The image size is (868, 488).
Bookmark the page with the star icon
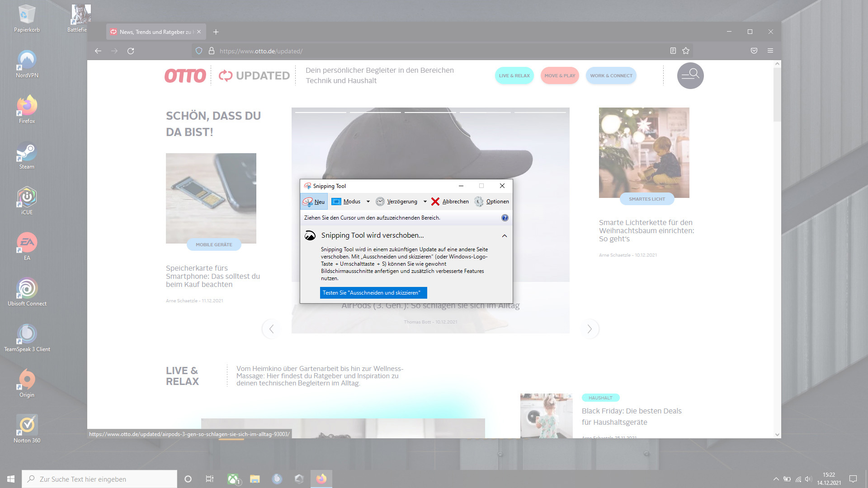686,51
